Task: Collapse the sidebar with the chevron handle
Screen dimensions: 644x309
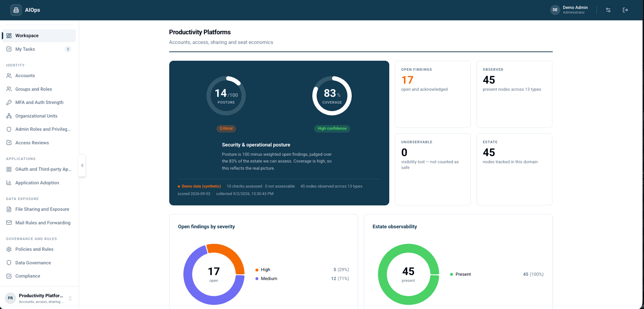Action: (82, 165)
